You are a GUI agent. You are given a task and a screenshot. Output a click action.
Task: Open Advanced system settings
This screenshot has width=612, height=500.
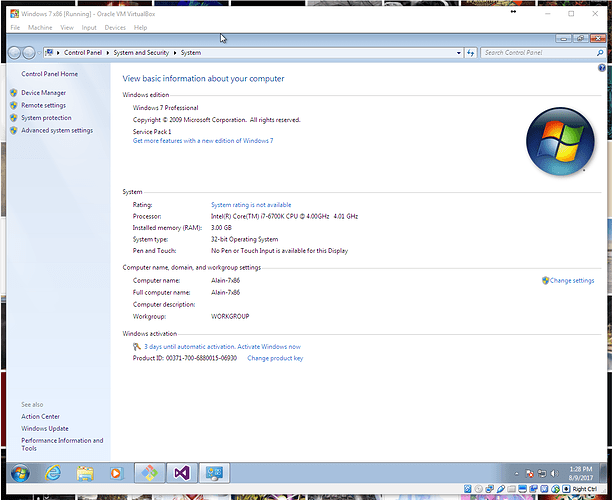[x=57, y=130]
